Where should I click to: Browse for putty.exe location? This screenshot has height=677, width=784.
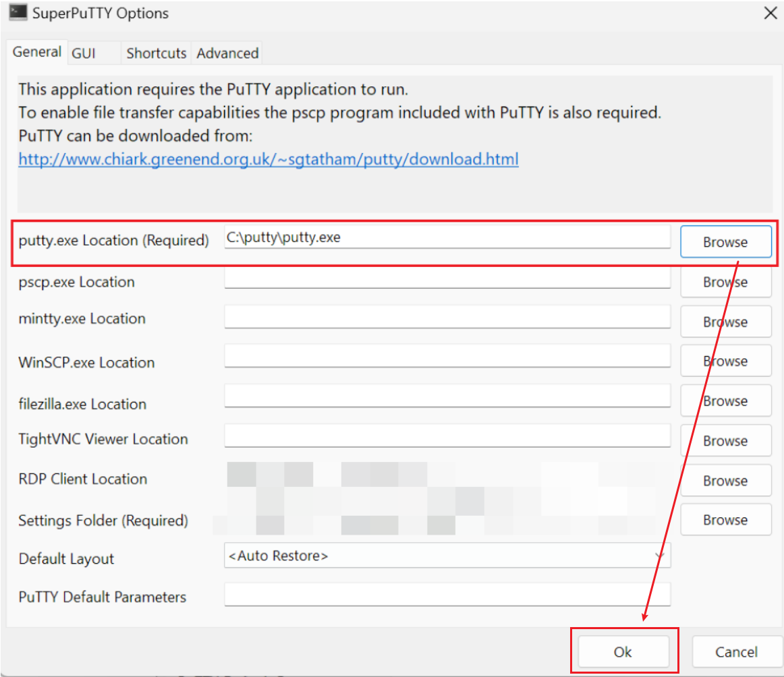(x=725, y=242)
